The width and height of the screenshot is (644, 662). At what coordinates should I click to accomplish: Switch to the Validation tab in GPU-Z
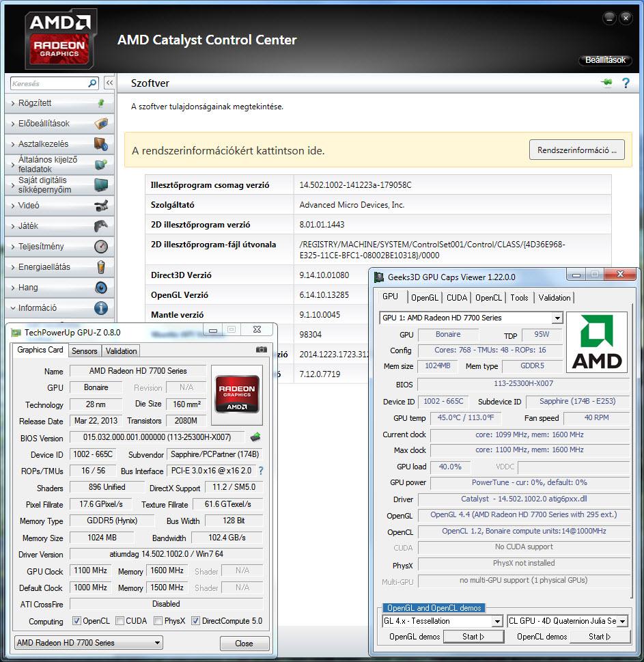(121, 351)
